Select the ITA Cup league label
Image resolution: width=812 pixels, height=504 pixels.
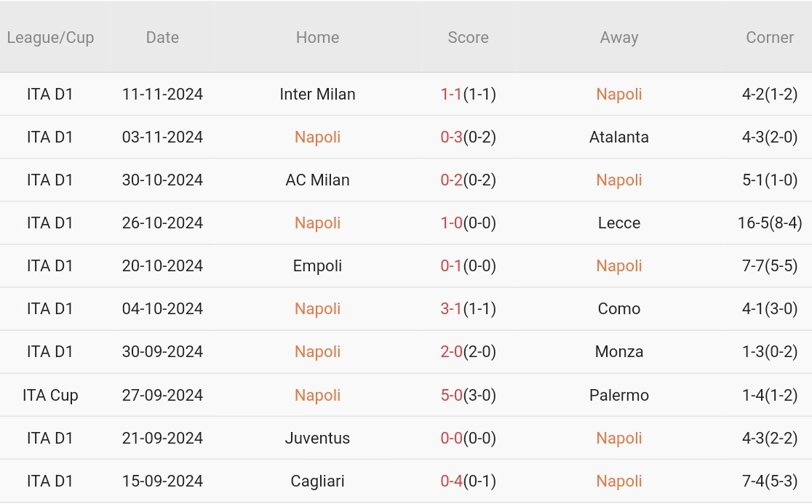tap(50, 396)
